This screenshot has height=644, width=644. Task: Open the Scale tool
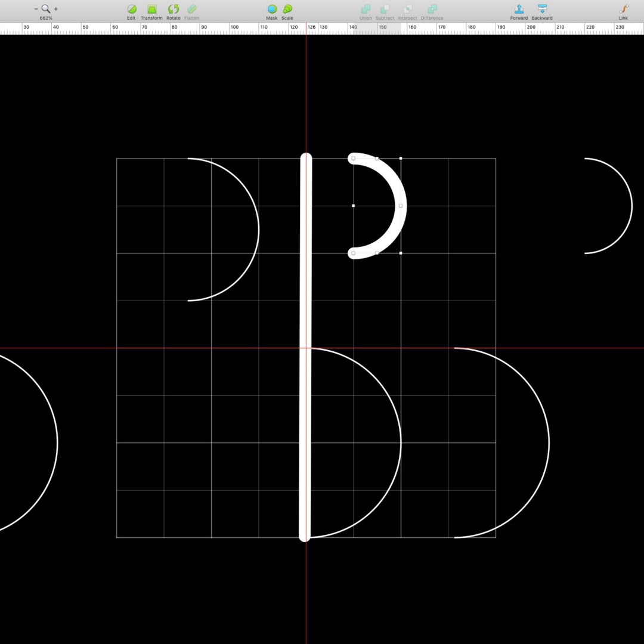287,9
